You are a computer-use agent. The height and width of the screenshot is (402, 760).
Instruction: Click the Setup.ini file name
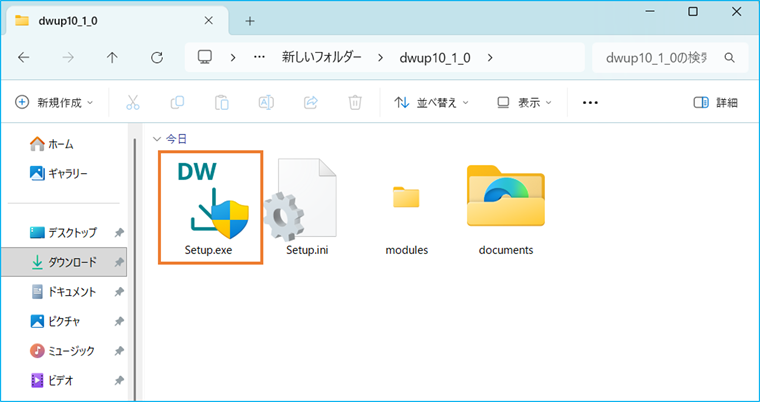(307, 251)
